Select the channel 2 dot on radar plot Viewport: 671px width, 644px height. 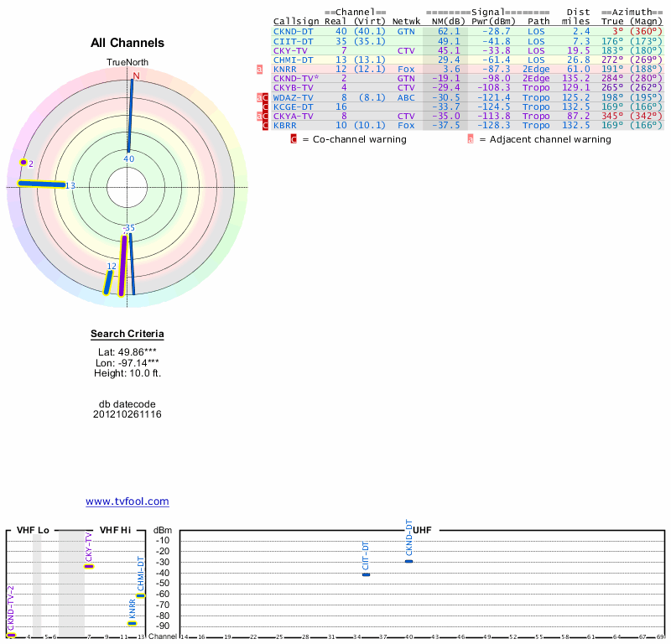[23, 163]
